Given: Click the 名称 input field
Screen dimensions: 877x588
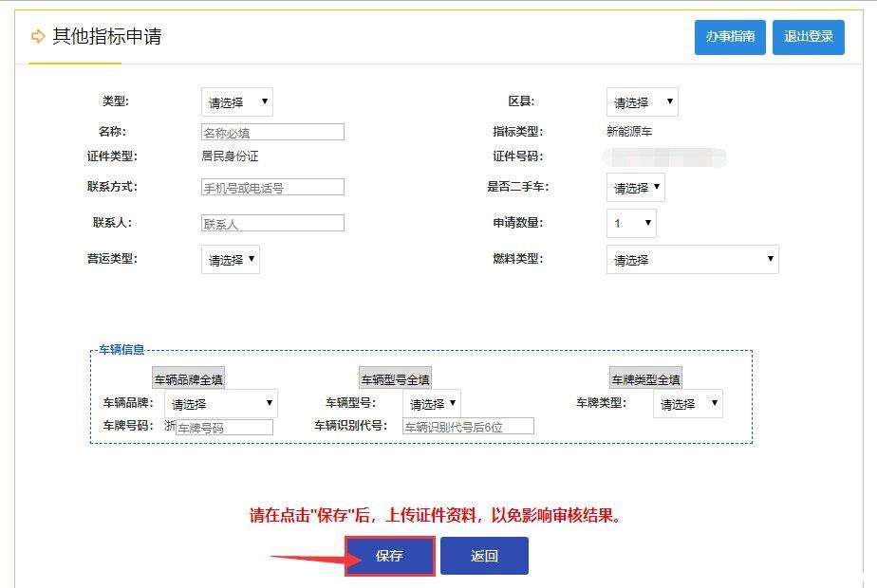Looking at the screenshot, I should pos(272,133).
